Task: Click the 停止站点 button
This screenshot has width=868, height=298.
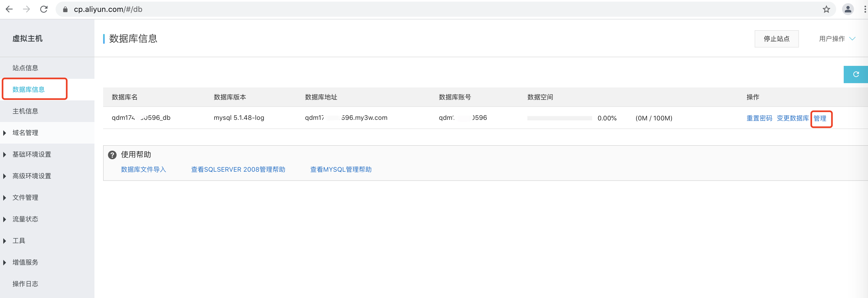Action: pos(776,39)
